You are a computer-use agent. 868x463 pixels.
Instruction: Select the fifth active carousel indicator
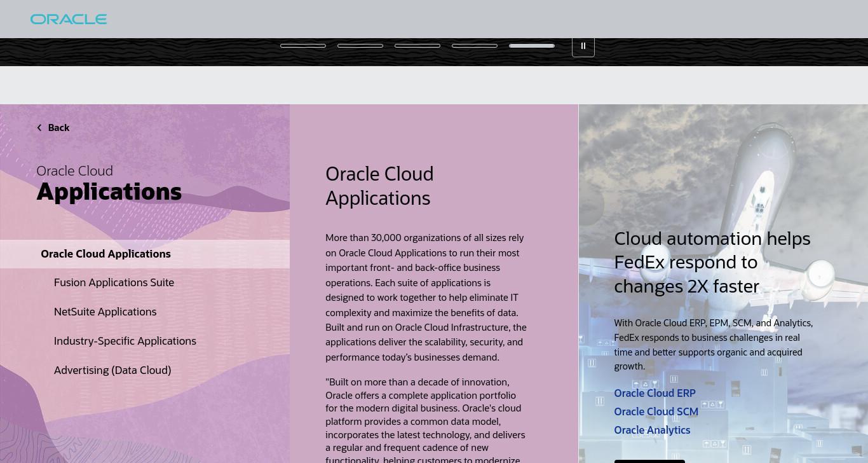(x=532, y=46)
